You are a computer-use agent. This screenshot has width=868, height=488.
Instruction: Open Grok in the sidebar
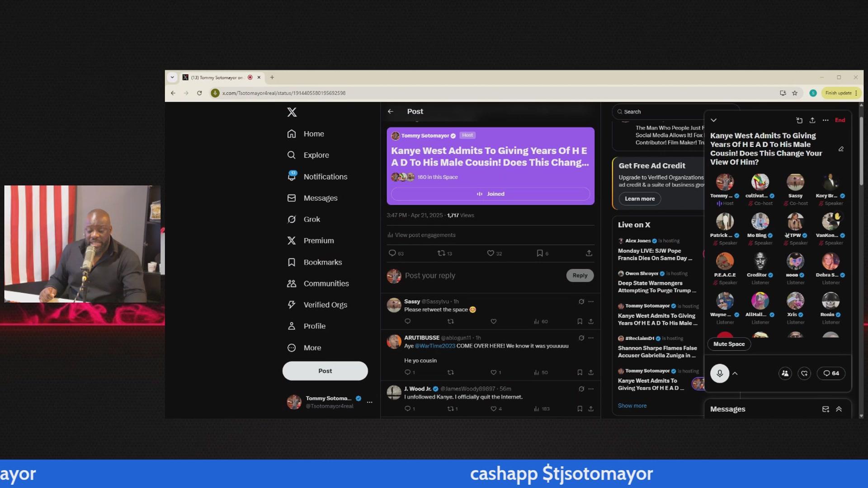point(304,219)
